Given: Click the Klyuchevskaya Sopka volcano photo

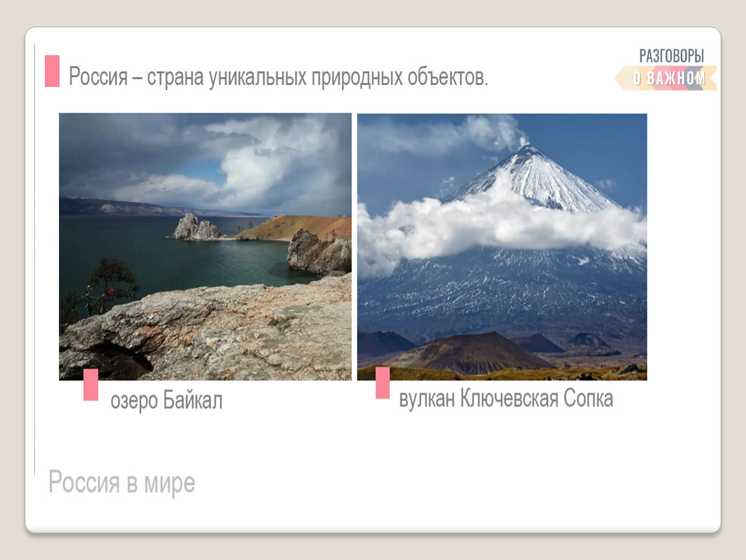Looking at the screenshot, I should 502,247.
